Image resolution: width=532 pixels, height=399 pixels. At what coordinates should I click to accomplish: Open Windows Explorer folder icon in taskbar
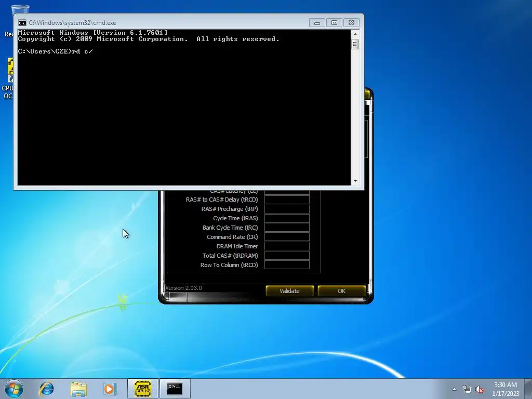coord(78,389)
